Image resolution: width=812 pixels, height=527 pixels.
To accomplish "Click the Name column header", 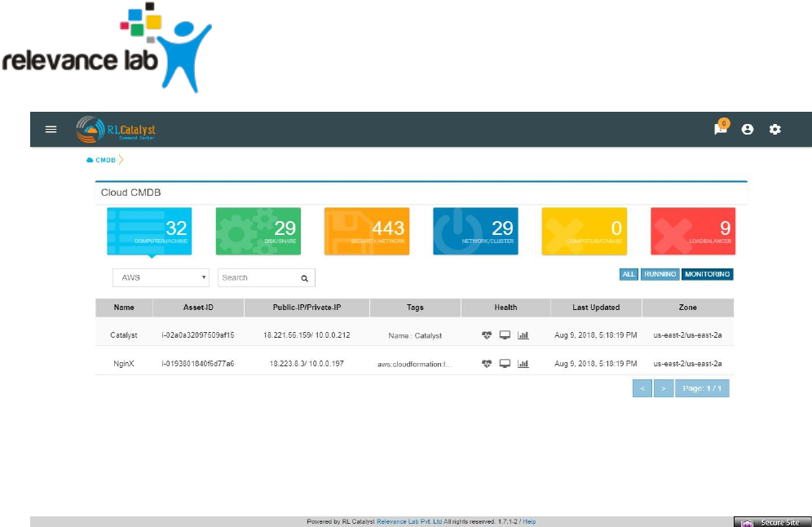I will tap(124, 308).
